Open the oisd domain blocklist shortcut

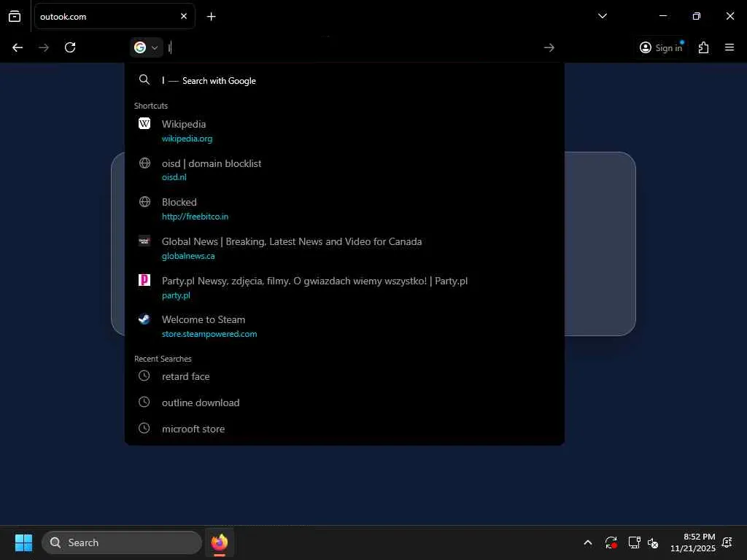(344, 170)
